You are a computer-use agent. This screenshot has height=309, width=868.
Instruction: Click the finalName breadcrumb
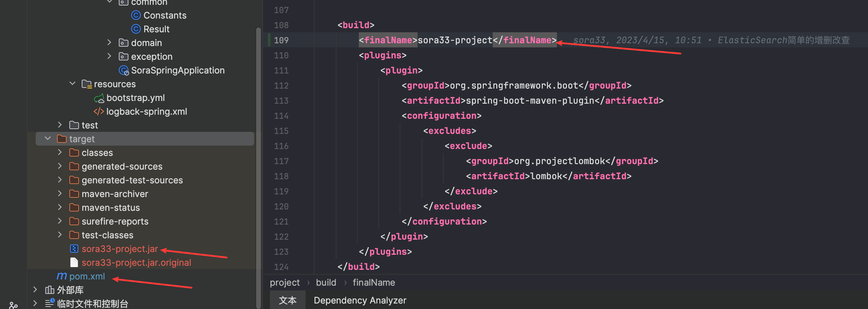coord(374,283)
